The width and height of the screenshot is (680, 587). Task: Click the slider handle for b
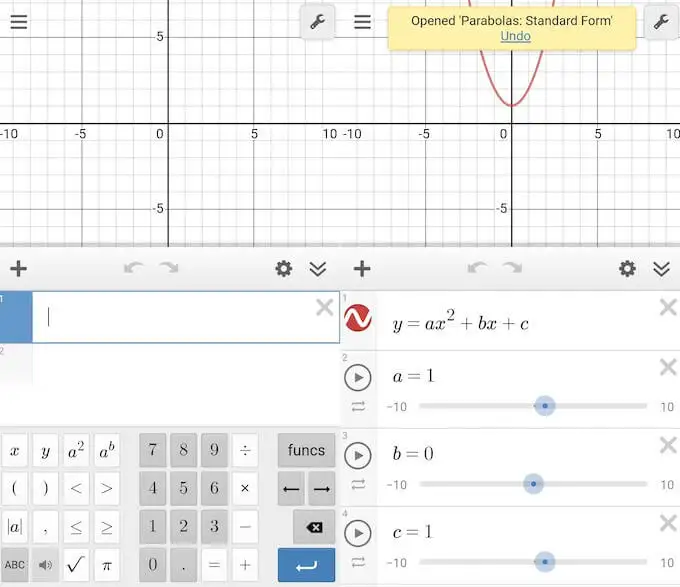tap(533, 484)
